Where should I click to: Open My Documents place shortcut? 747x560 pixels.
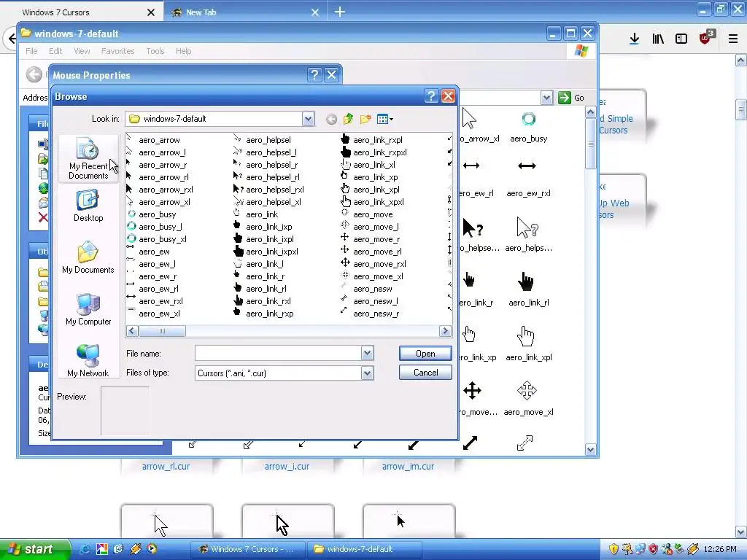(x=88, y=257)
